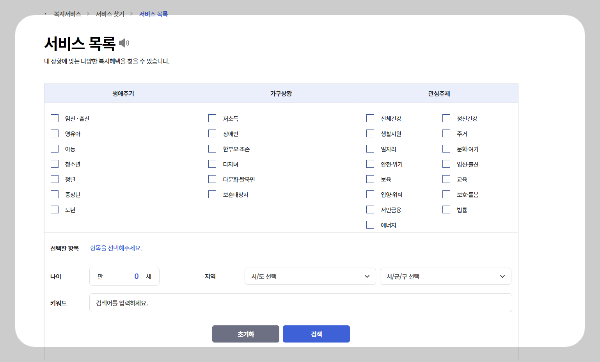Screen dimensions: 600x362
Task: Open the 시/군/구 선택 dropdown
Action: coord(446,276)
